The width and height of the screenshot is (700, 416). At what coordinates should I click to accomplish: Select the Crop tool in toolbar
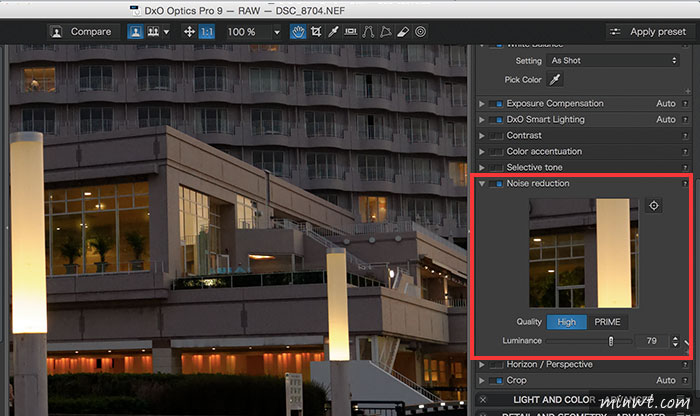pos(316,32)
